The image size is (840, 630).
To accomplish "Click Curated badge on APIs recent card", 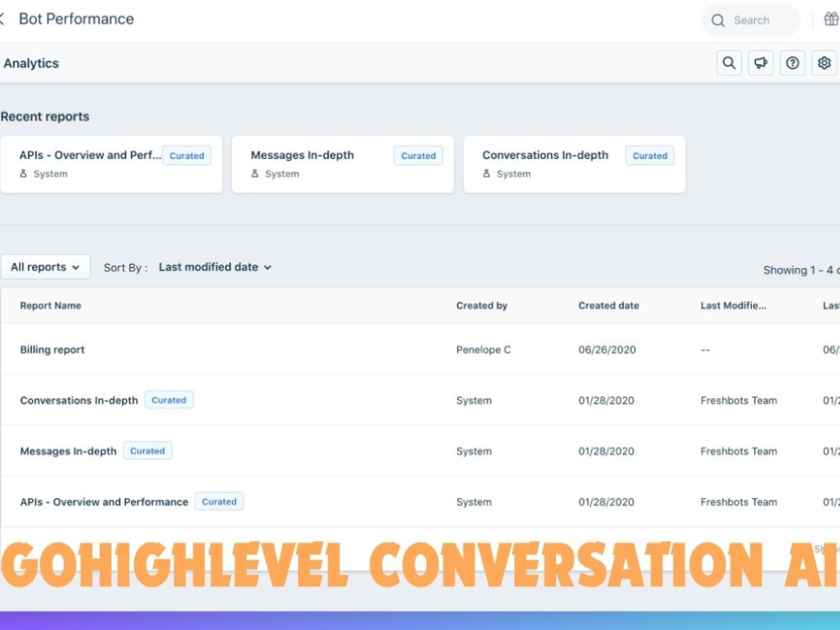I will (187, 155).
